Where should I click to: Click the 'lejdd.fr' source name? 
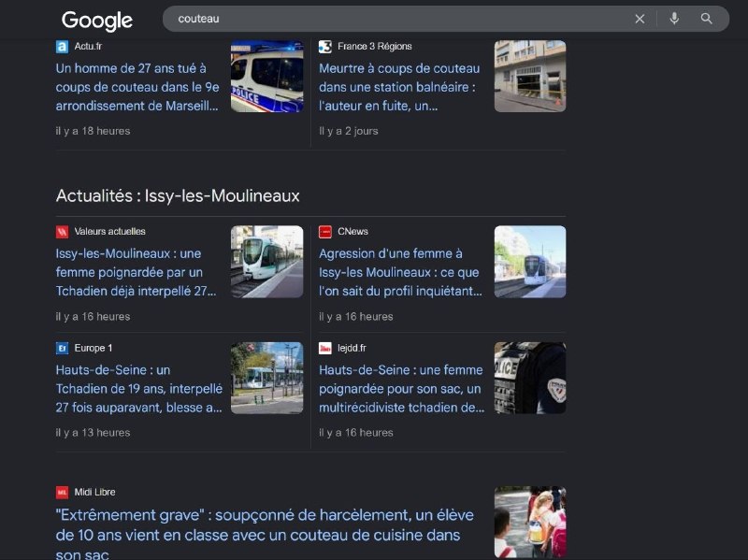click(x=352, y=348)
